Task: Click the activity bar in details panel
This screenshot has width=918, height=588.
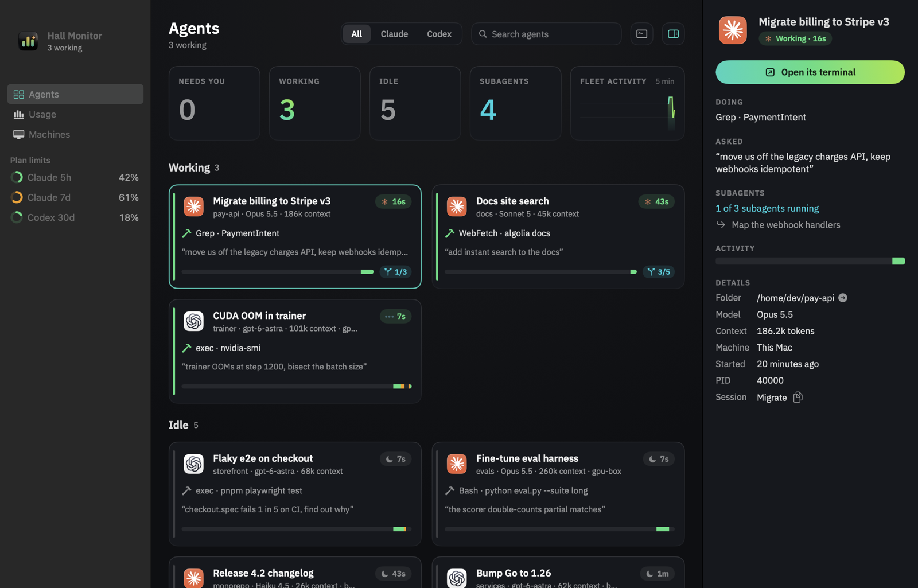Action: (x=810, y=261)
